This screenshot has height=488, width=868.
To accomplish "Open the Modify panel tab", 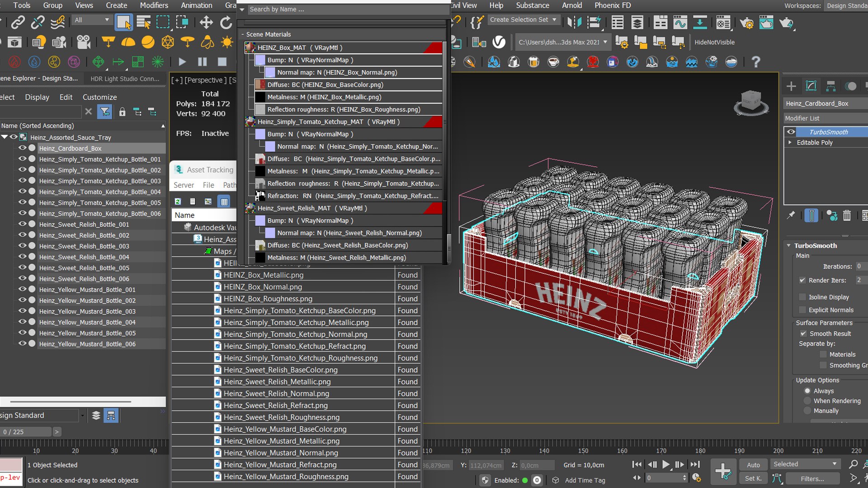I will (x=811, y=86).
